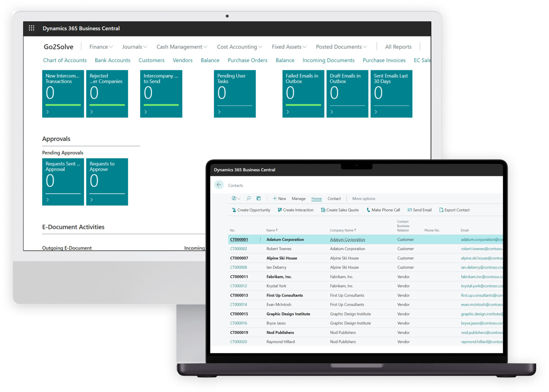The width and height of the screenshot is (549, 392).
Task: Expand the Cost Accounting menu
Action: click(x=239, y=47)
